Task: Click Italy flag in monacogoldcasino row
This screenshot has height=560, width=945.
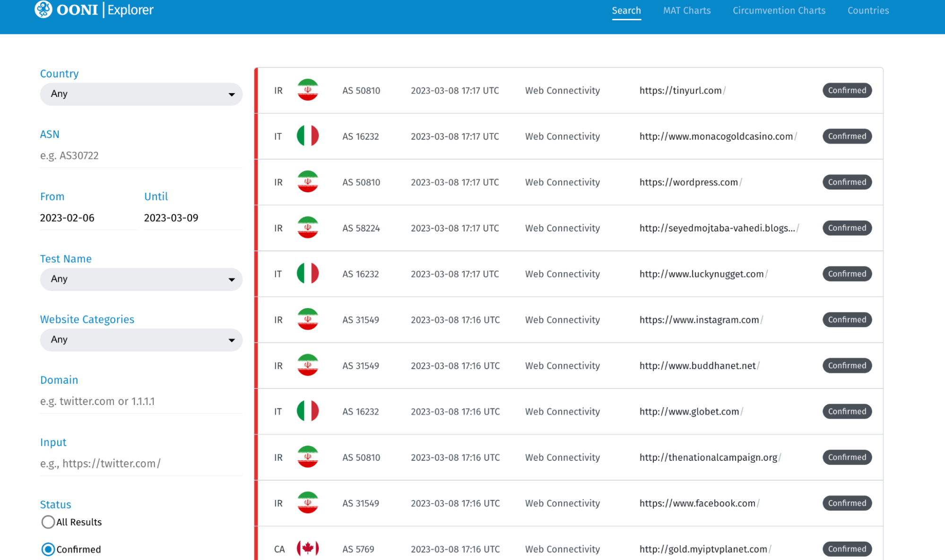Action: [x=307, y=136]
